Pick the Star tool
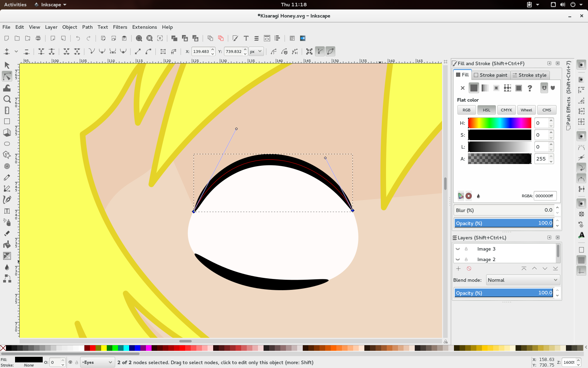588x368 pixels. click(x=7, y=155)
